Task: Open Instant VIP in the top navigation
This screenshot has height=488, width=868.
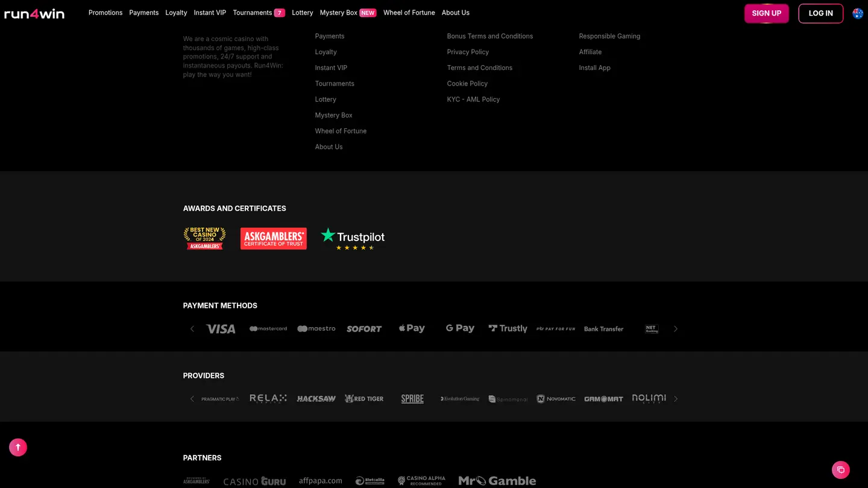Action: (x=210, y=13)
